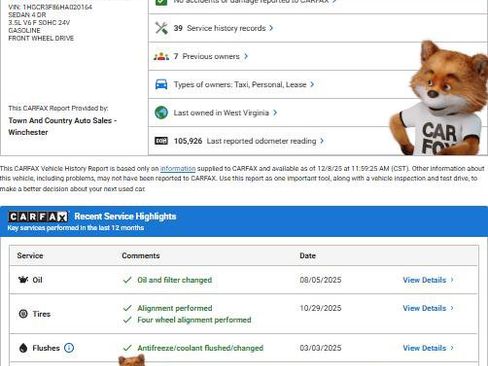
Task: Click checkmark beside Four wheel alignment performed
Action: coord(127,320)
